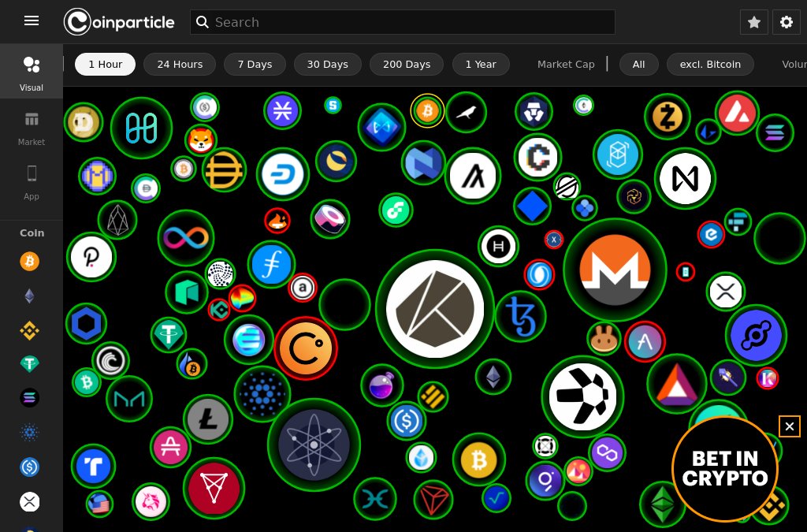The image size is (807, 532).
Task: Select USD Coin in the Coin sidebar
Action: tap(29, 467)
